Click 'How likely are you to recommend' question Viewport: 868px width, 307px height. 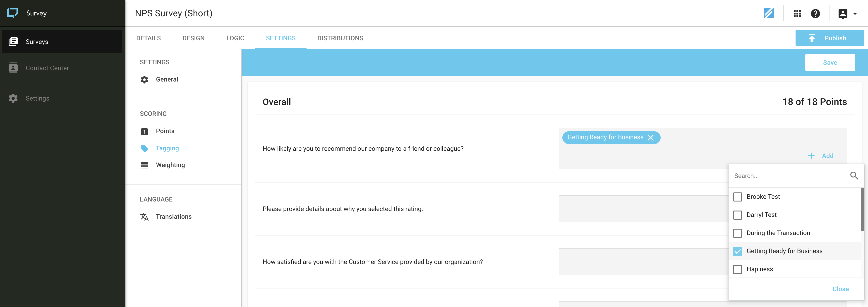(363, 149)
